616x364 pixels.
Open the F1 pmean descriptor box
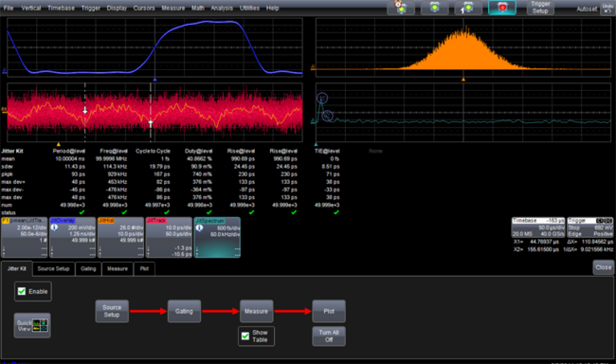click(x=25, y=237)
